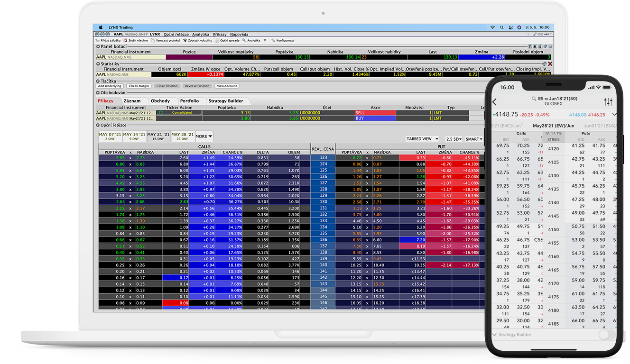Open the Konfigurovat wrench tool
This screenshot has height=364, width=630.
click(274, 41)
